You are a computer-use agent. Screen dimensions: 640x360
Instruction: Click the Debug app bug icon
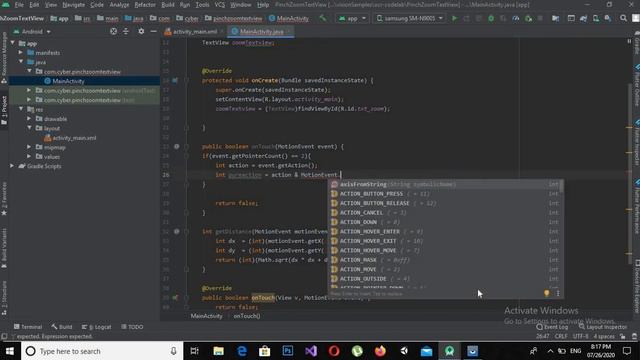[491, 18]
